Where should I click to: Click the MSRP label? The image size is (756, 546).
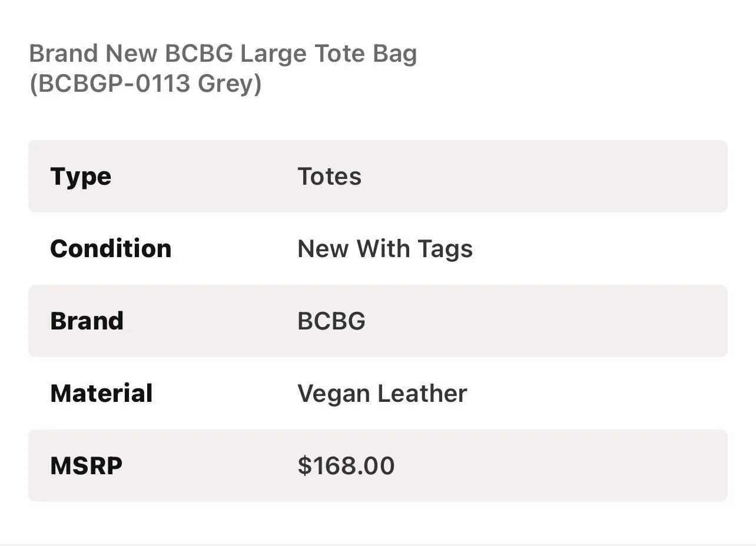tap(87, 465)
